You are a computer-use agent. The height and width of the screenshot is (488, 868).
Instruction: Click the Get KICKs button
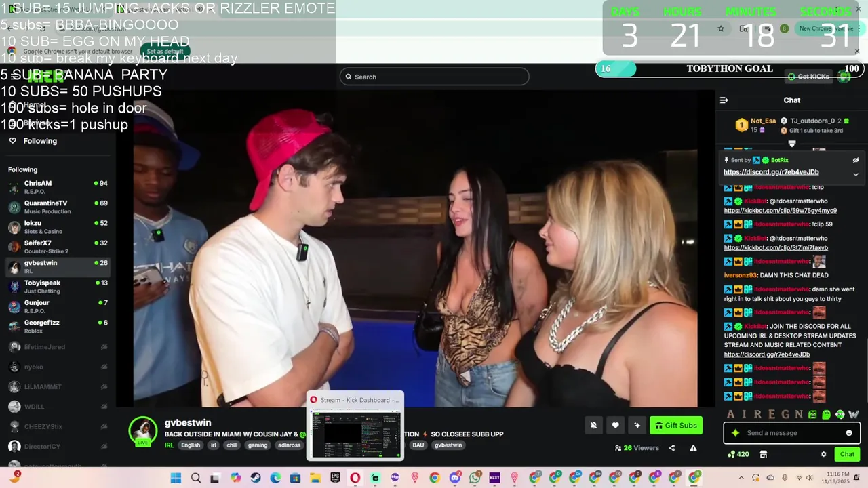click(809, 77)
